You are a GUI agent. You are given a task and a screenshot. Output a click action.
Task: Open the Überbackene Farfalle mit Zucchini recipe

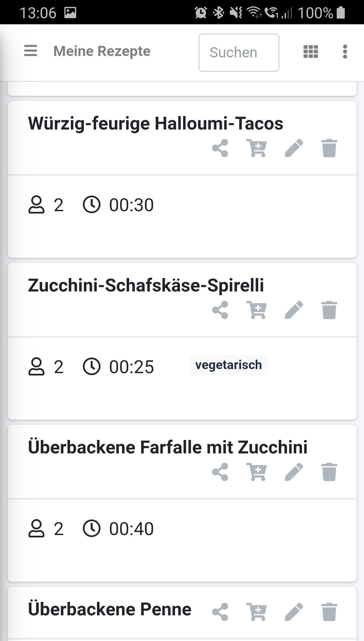click(x=168, y=447)
